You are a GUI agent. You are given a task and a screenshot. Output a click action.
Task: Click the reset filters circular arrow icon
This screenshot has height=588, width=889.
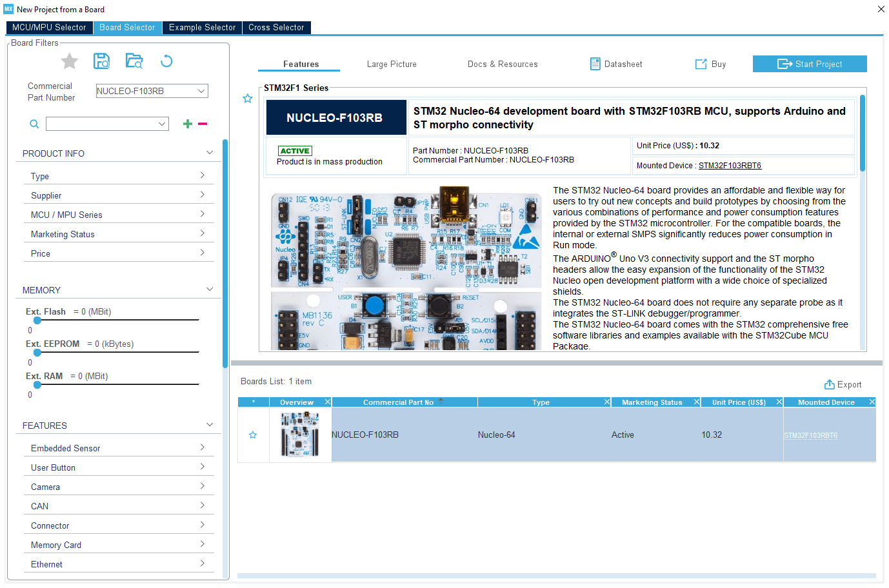point(166,61)
